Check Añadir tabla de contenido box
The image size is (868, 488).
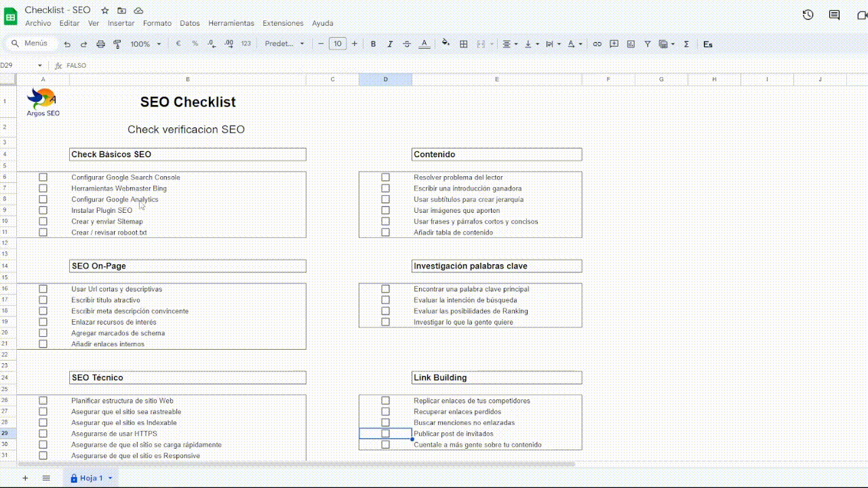point(385,232)
